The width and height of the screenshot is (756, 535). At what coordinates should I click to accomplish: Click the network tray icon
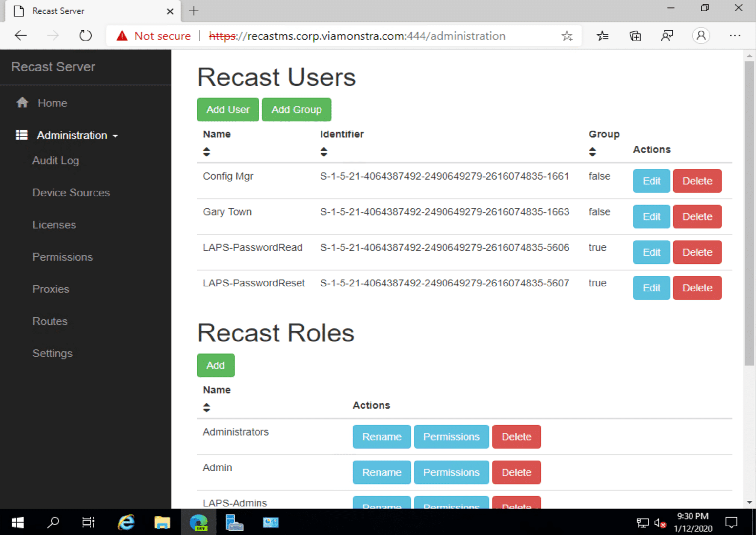coord(642,523)
